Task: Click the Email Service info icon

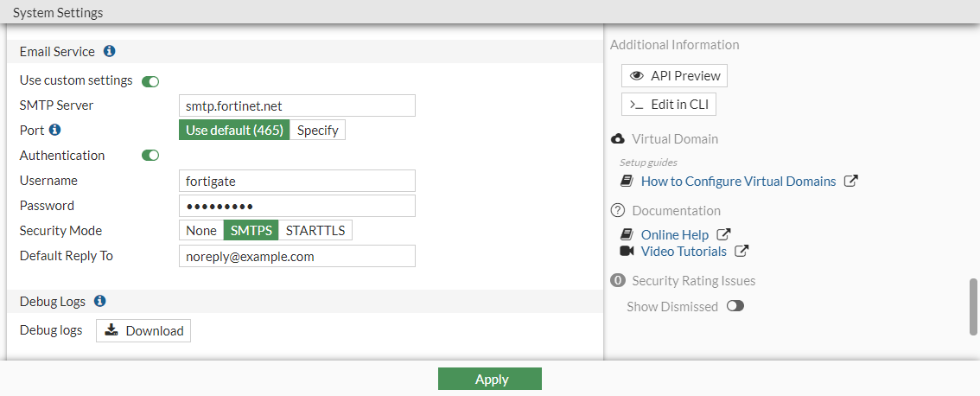Action: click(x=110, y=52)
